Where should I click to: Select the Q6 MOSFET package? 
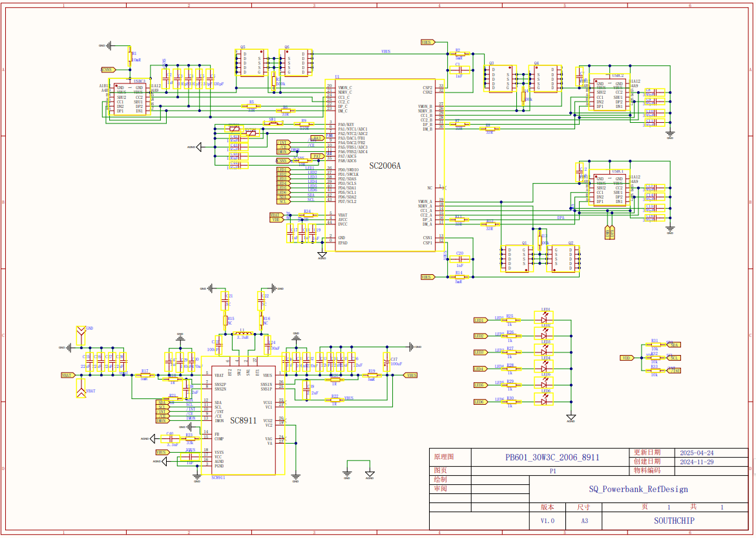(x=295, y=63)
